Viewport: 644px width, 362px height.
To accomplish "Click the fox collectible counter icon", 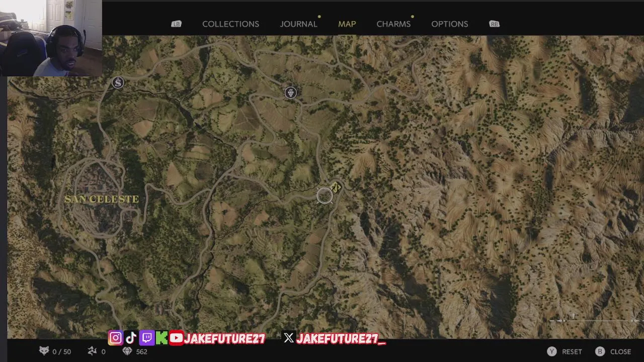I will coord(44,351).
